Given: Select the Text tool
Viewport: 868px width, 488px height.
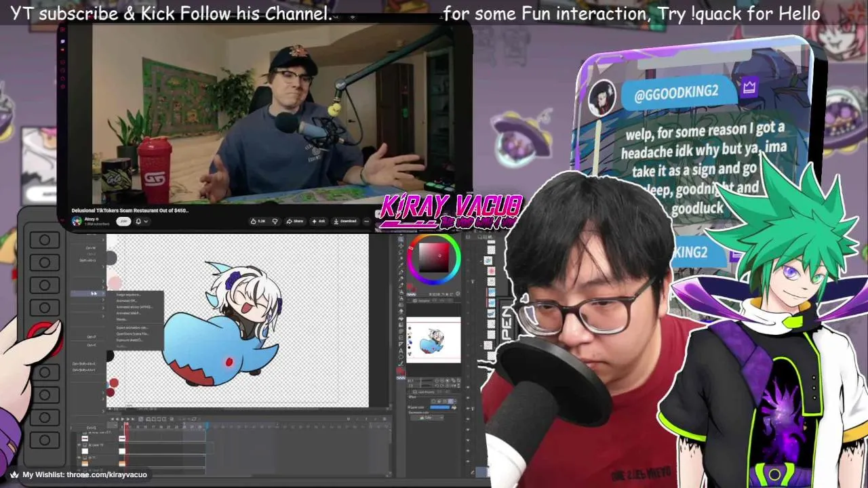Looking at the screenshot, I should 401,350.
